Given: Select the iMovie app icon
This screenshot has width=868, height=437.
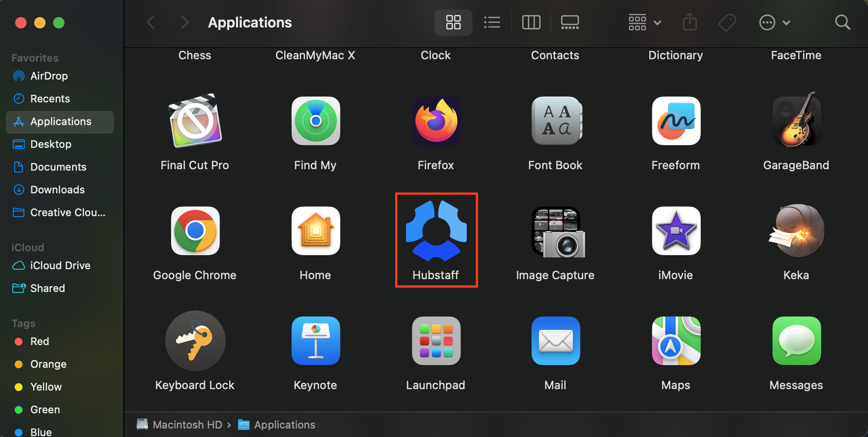Looking at the screenshot, I should (x=676, y=231).
